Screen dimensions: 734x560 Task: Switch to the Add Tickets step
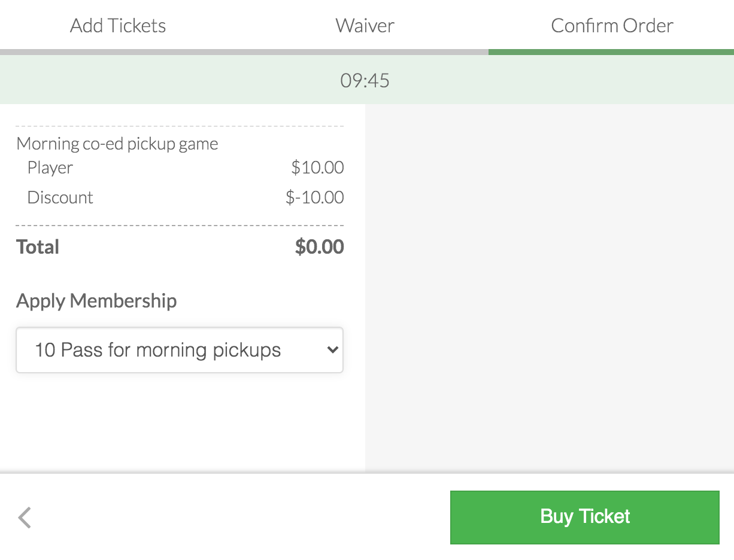pyautogui.click(x=118, y=26)
